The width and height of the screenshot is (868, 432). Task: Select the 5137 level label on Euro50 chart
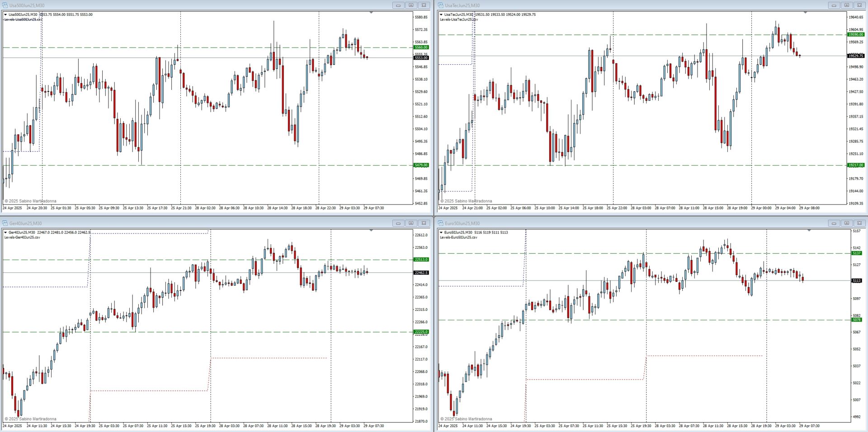[x=857, y=253]
